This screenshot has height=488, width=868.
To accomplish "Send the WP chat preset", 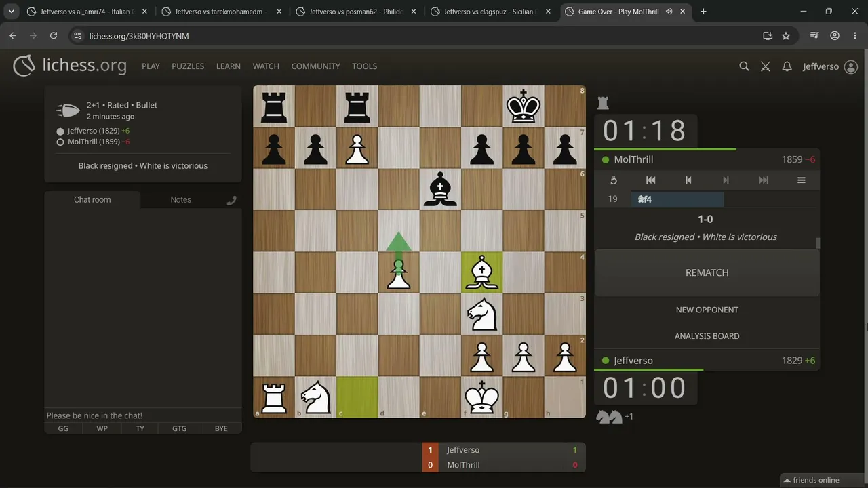I will [x=102, y=428].
